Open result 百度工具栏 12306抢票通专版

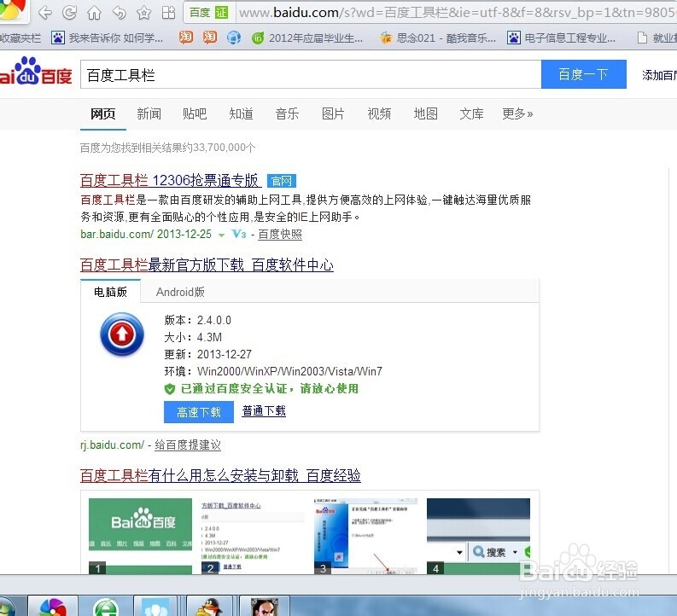click(171, 180)
